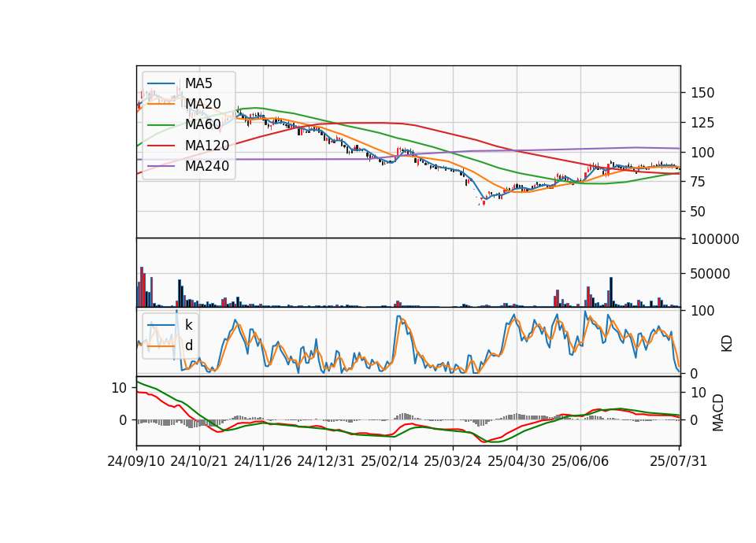The height and width of the screenshot is (543, 756).
Task: Click the 25/06/06 date label
Action: [580, 461]
